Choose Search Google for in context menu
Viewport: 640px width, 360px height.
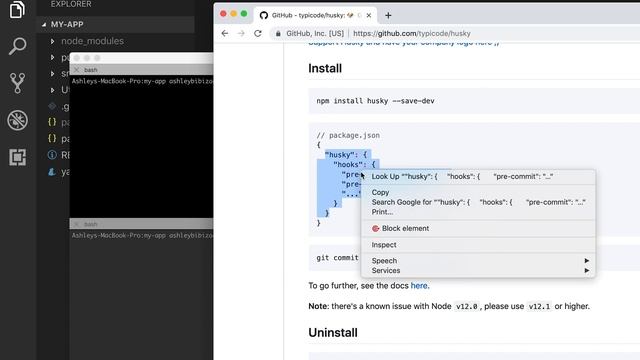pyautogui.click(x=478, y=202)
